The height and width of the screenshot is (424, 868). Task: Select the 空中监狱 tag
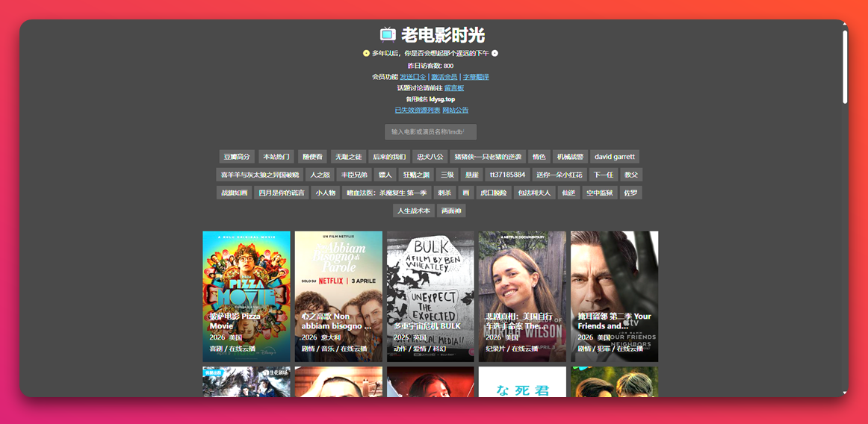600,193
